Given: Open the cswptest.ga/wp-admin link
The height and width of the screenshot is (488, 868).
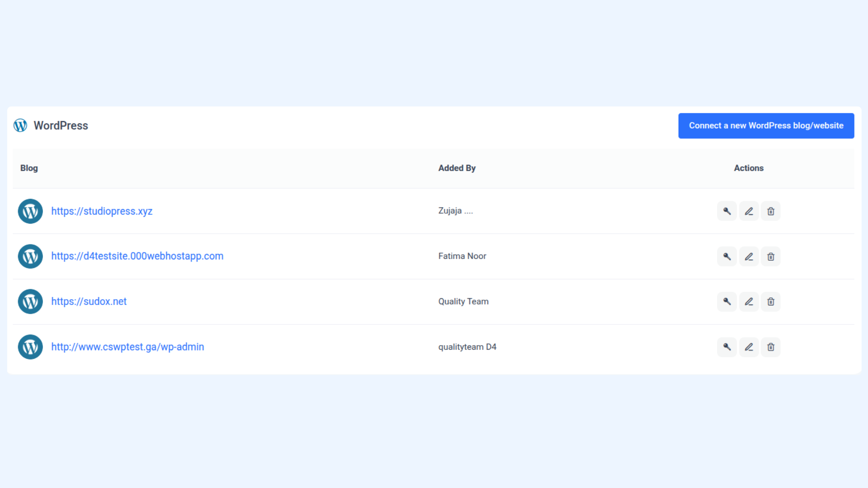Looking at the screenshot, I should (x=127, y=347).
